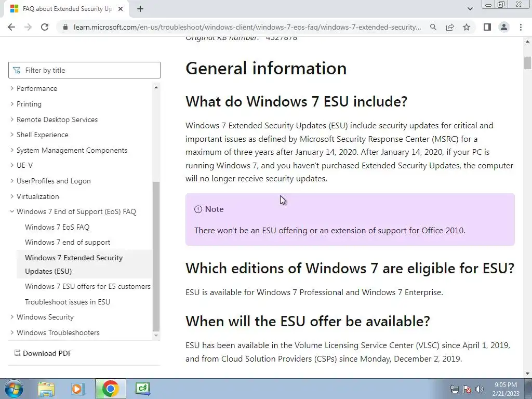Open the Windows Start menu

[14, 389]
